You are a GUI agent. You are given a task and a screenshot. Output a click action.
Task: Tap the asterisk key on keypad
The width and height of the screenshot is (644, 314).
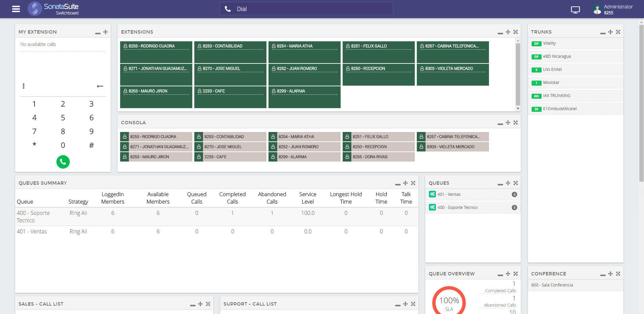[34, 145]
